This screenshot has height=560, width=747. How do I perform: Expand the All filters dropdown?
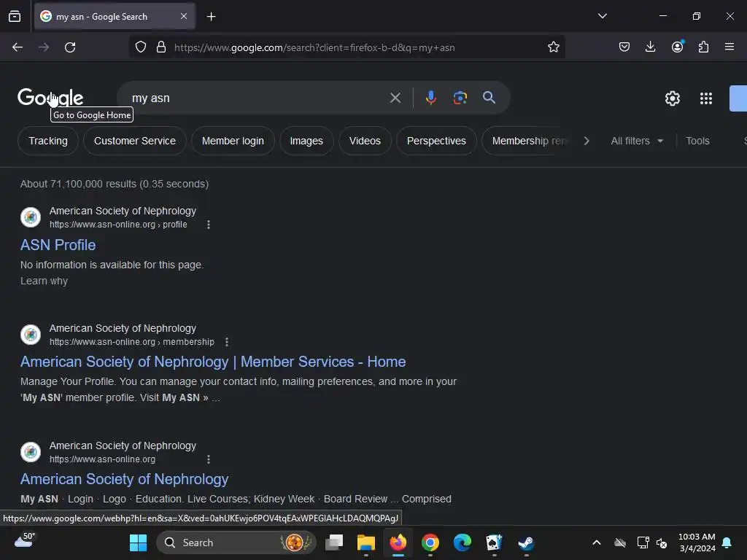pyautogui.click(x=637, y=141)
